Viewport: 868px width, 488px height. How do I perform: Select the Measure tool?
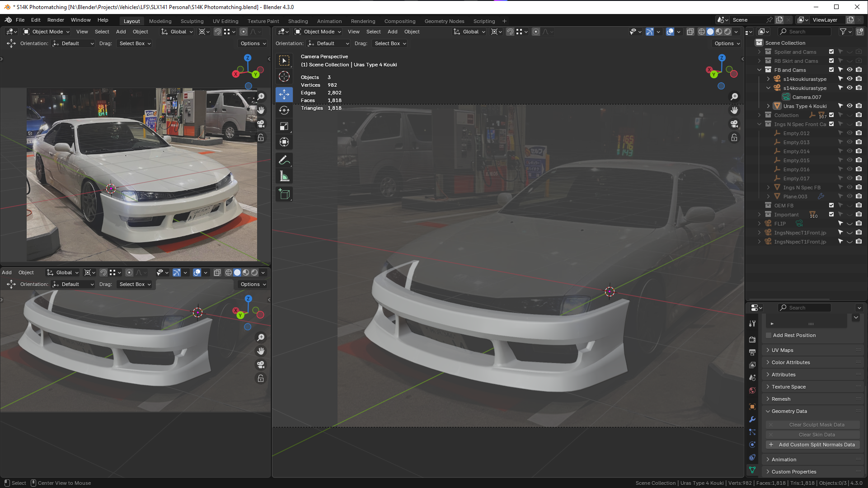pos(284,176)
